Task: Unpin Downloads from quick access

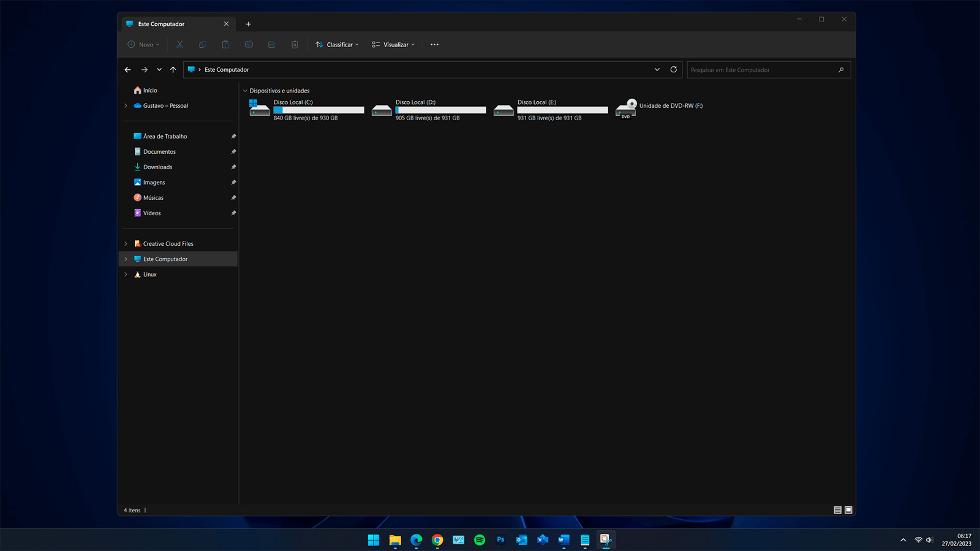Action: [x=233, y=167]
